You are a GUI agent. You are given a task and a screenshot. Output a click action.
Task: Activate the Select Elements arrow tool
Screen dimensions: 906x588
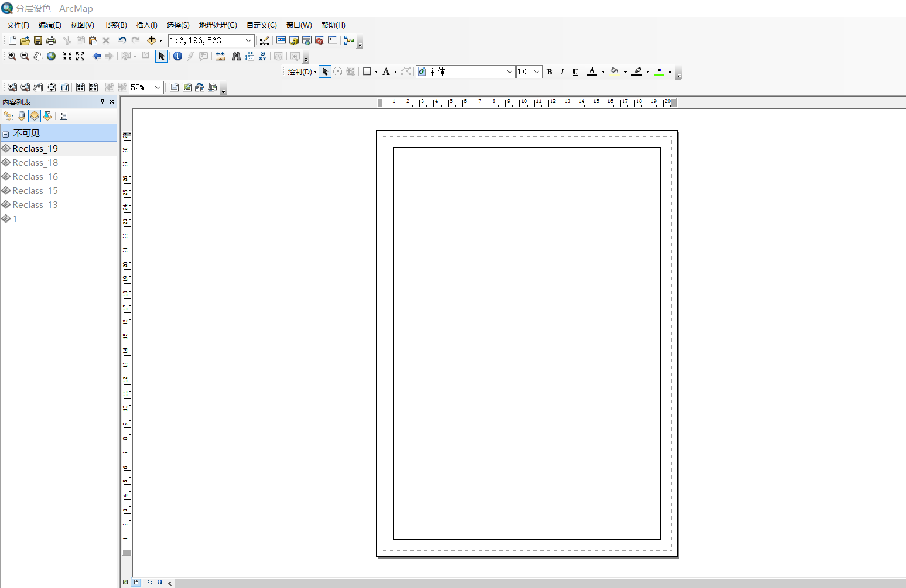coord(162,56)
